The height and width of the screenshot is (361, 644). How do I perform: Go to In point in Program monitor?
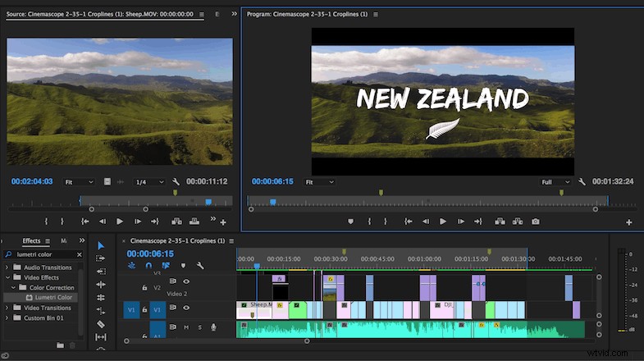tap(408, 222)
